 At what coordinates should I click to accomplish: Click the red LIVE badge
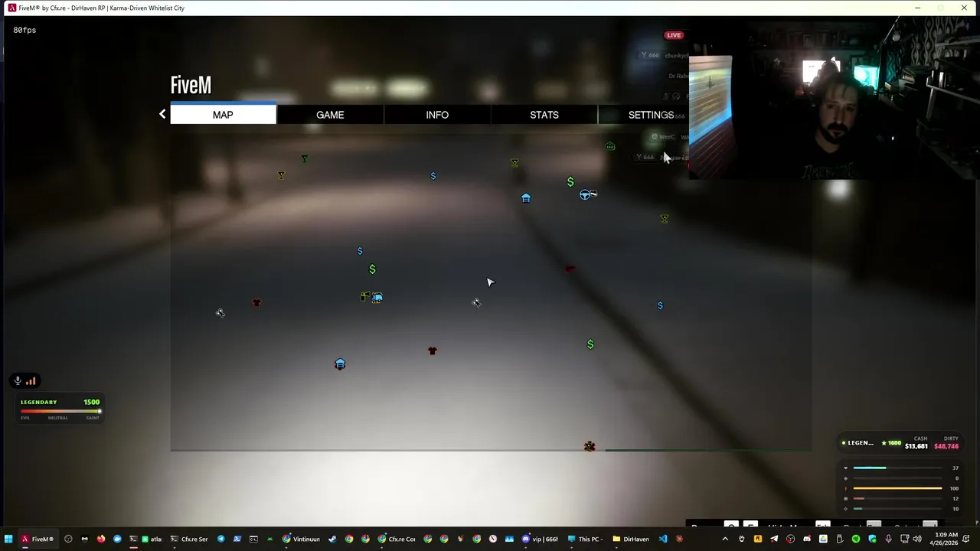674,35
